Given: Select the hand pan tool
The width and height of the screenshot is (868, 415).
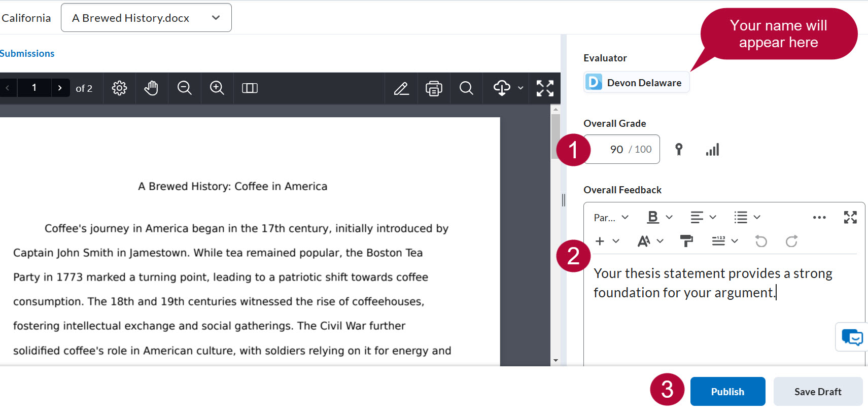Looking at the screenshot, I should point(151,88).
